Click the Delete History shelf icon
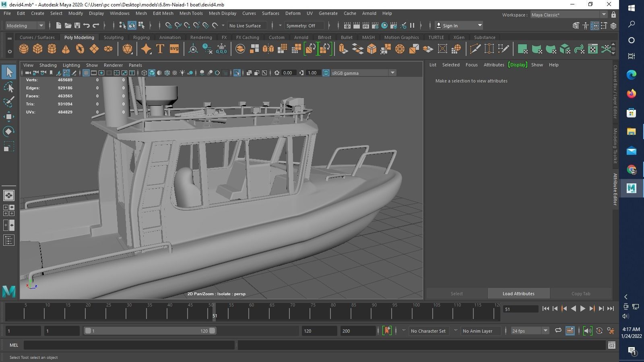The height and width of the screenshot is (362, 644). tap(207, 49)
